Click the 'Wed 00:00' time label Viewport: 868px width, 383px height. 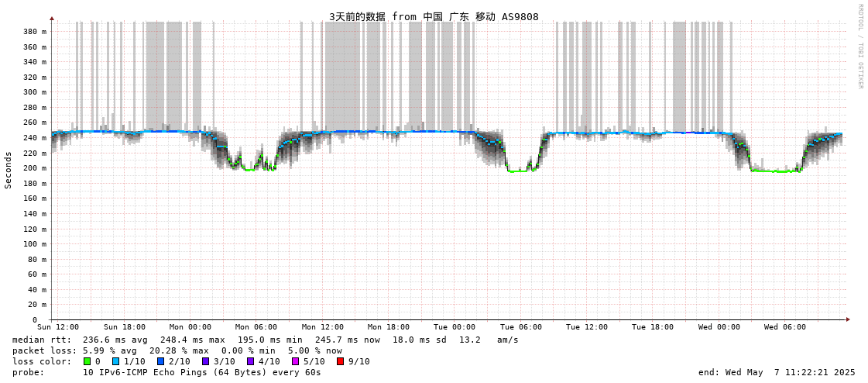719,327
